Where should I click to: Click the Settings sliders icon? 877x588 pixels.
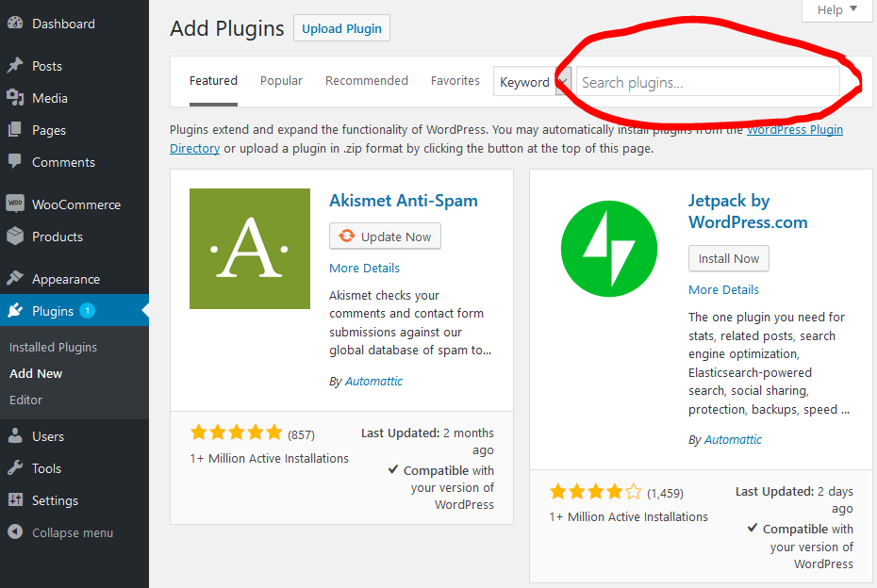15,499
